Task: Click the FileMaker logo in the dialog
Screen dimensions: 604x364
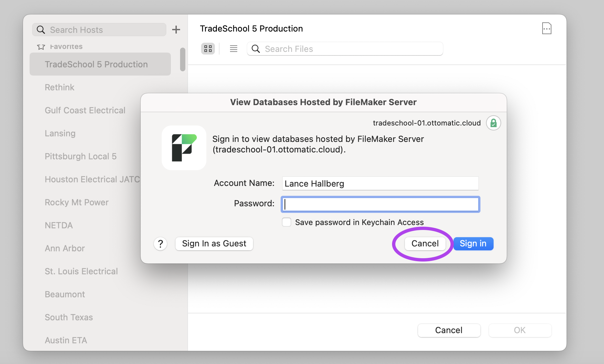Action: 184,148
